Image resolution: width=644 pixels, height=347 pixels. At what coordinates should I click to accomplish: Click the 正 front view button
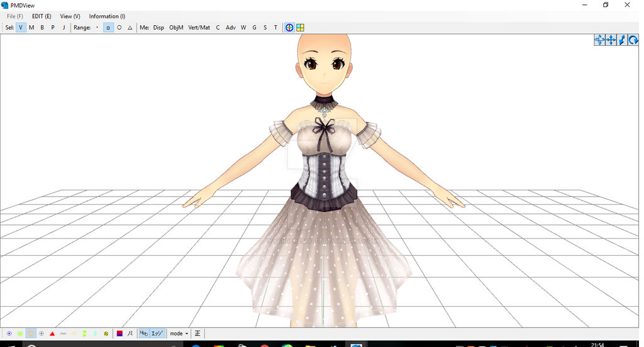tap(197, 333)
